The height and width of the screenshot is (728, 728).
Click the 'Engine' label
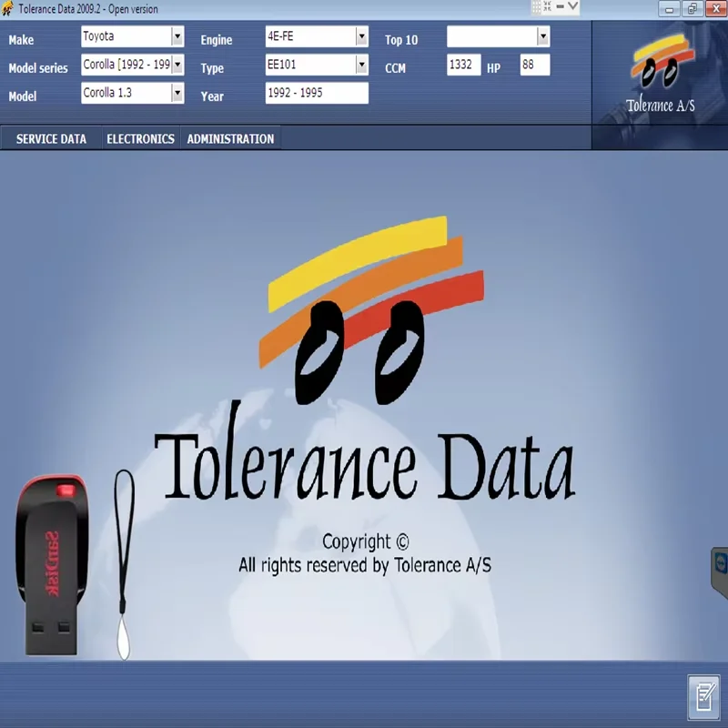coord(217,40)
